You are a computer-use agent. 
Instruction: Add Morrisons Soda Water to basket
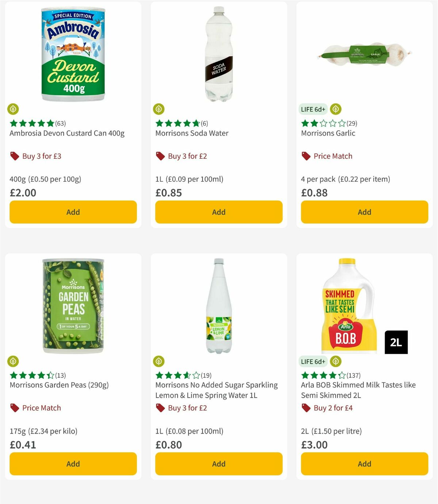coord(218,212)
